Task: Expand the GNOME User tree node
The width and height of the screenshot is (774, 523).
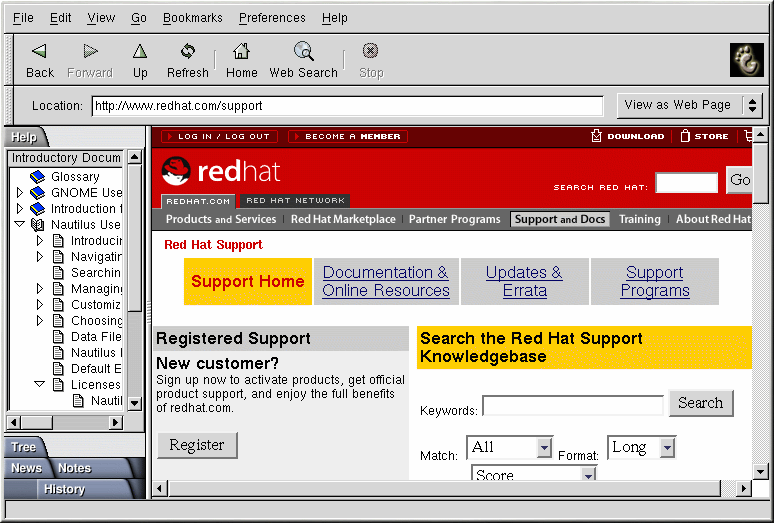Action: [x=19, y=193]
